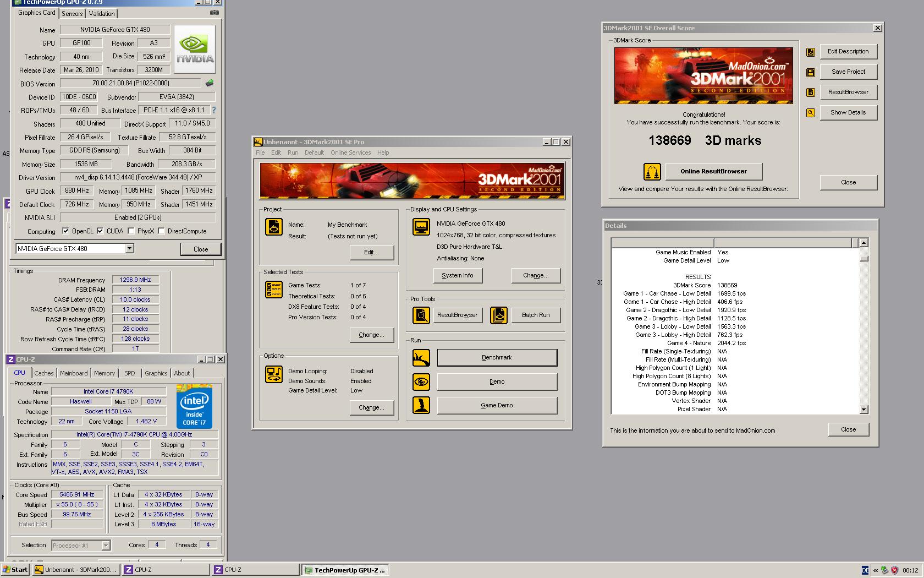Enable the DirectCompute checkbox
This screenshot has height=578, width=924.
pyautogui.click(x=161, y=231)
